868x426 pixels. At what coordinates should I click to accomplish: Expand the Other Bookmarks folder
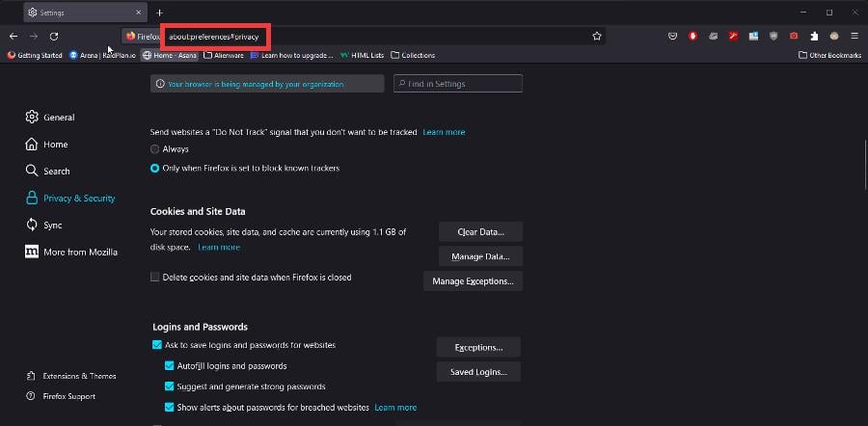pos(829,55)
